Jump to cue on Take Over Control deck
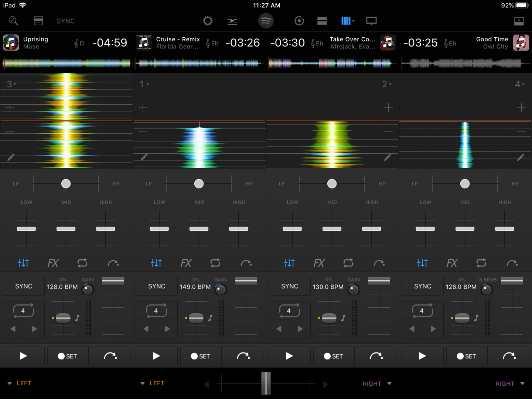This screenshot has height=399, width=532. coord(376,356)
